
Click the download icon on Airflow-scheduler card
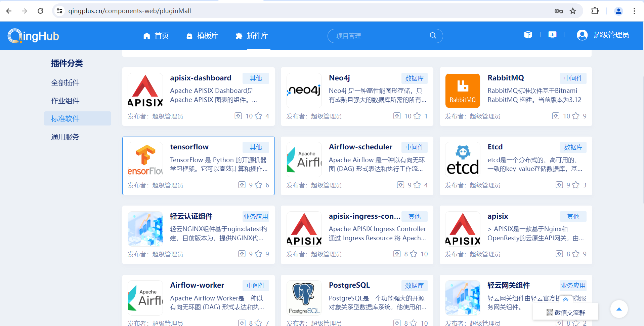click(400, 185)
